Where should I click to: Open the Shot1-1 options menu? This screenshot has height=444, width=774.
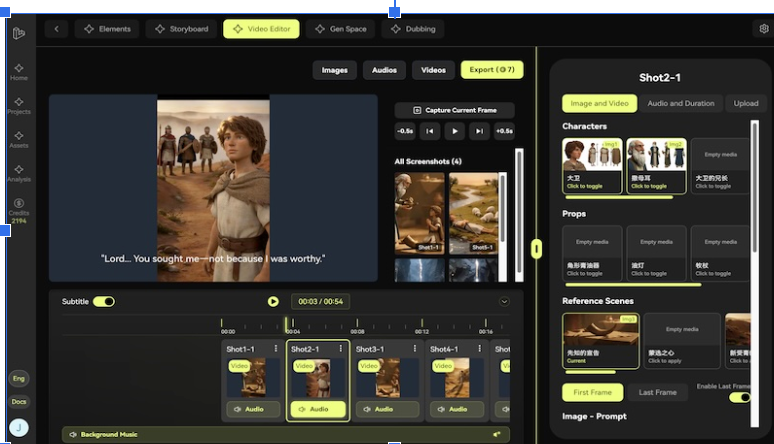click(275, 349)
